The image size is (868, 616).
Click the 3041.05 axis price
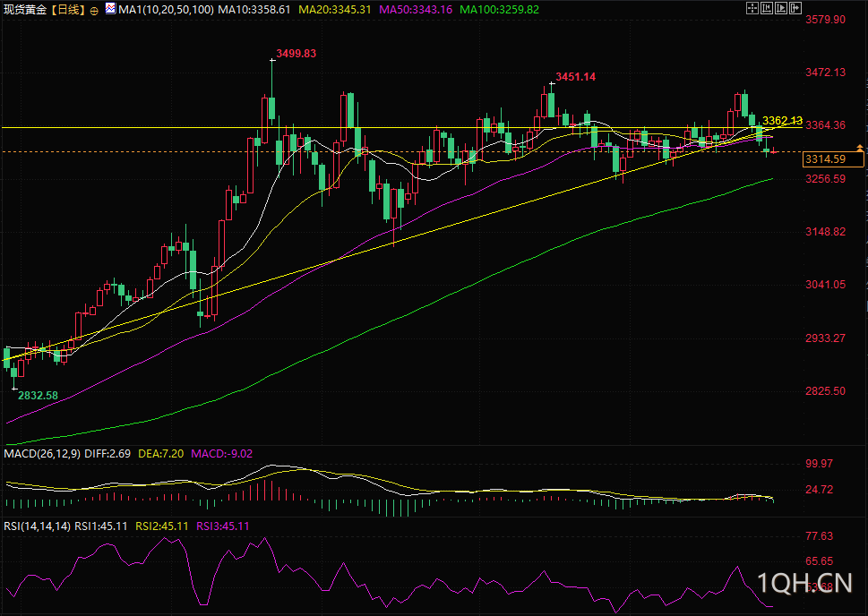click(825, 285)
